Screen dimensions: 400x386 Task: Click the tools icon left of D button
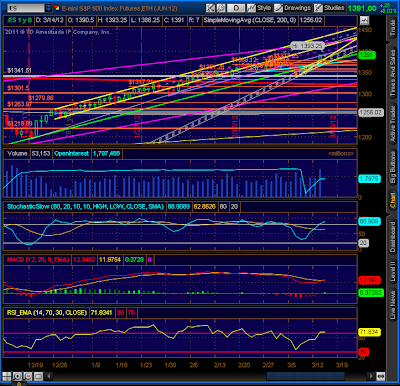click(210, 8)
